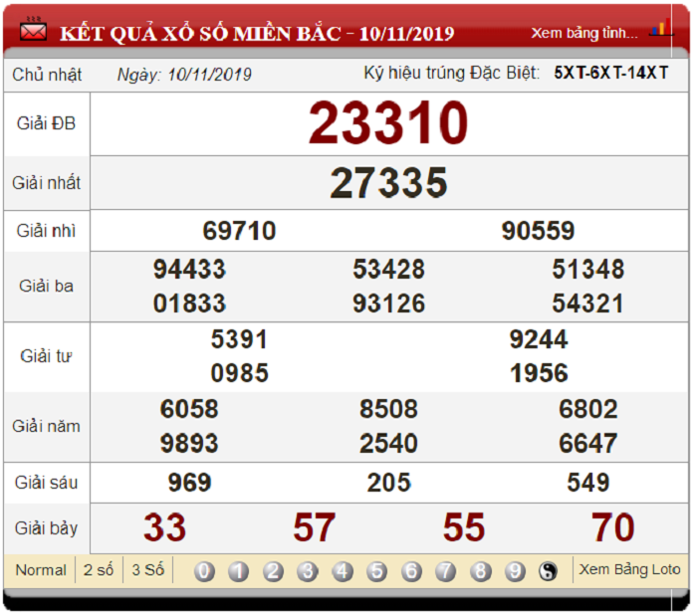This screenshot has height=616, width=697.
Task: Switch to Normal view tab
Action: pyautogui.click(x=41, y=570)
